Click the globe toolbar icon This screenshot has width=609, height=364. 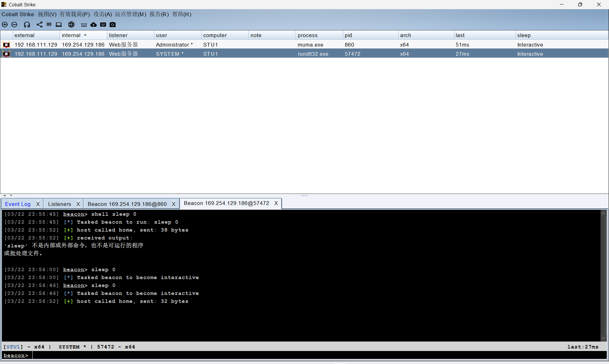[x=71, y=25]
